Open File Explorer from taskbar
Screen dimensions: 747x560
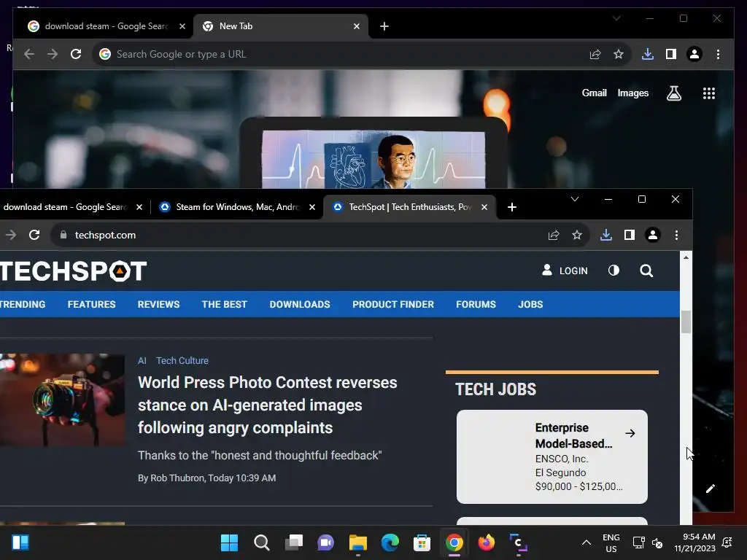click(x=357, y=542)
